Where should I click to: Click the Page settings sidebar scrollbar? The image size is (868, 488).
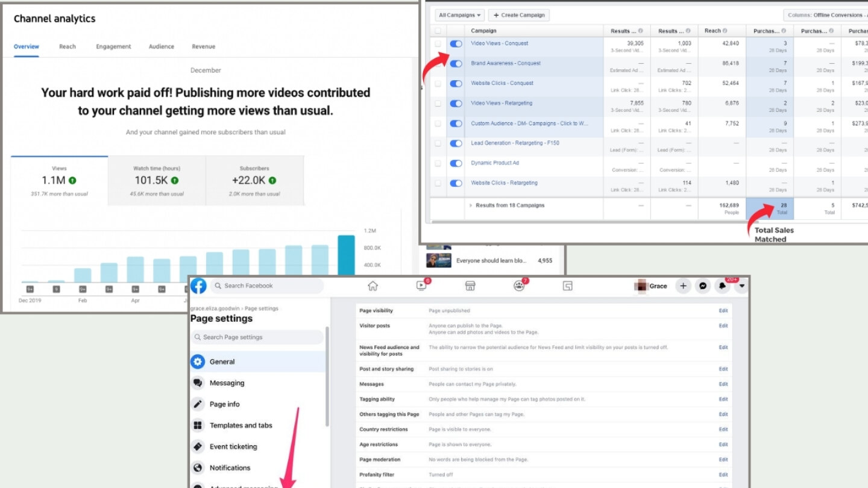point(328,377)
